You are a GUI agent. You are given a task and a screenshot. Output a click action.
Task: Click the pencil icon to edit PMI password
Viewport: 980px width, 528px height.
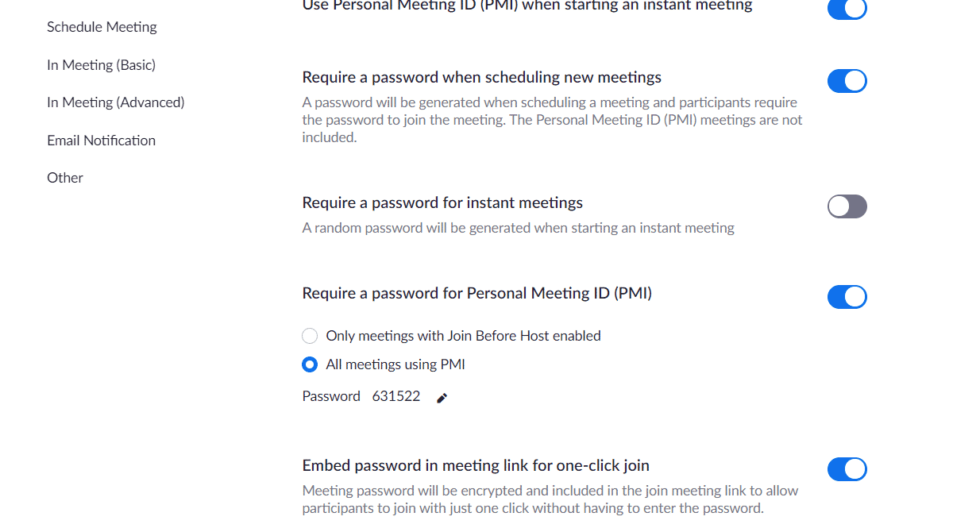(x=442, y=398)
